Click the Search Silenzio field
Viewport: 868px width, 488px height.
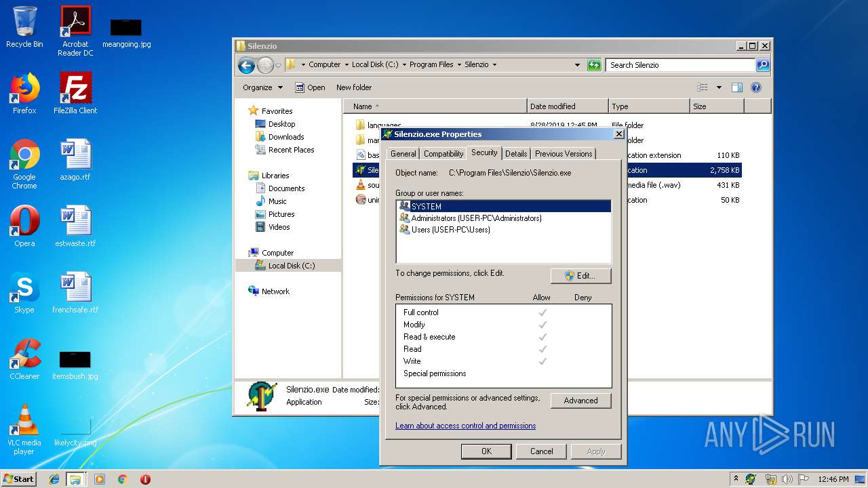point(680,65)
